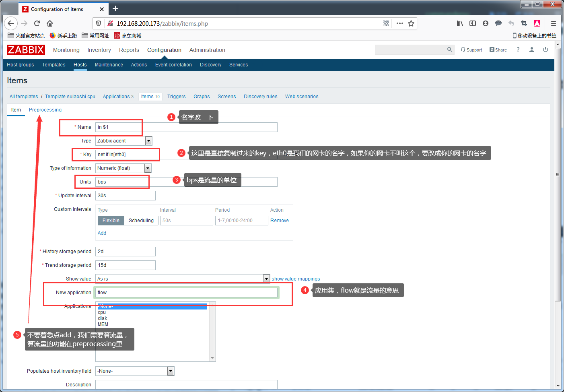Screen dimensions: 564x392
Task: Open the Firefox account icon
Action: tap(486, 23)
